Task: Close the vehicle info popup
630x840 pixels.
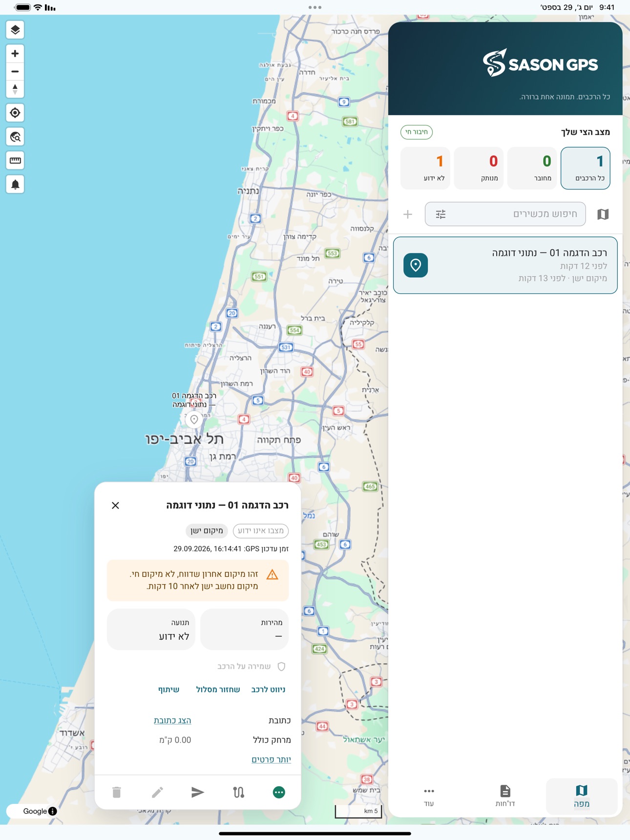Action: pos(115,505)
